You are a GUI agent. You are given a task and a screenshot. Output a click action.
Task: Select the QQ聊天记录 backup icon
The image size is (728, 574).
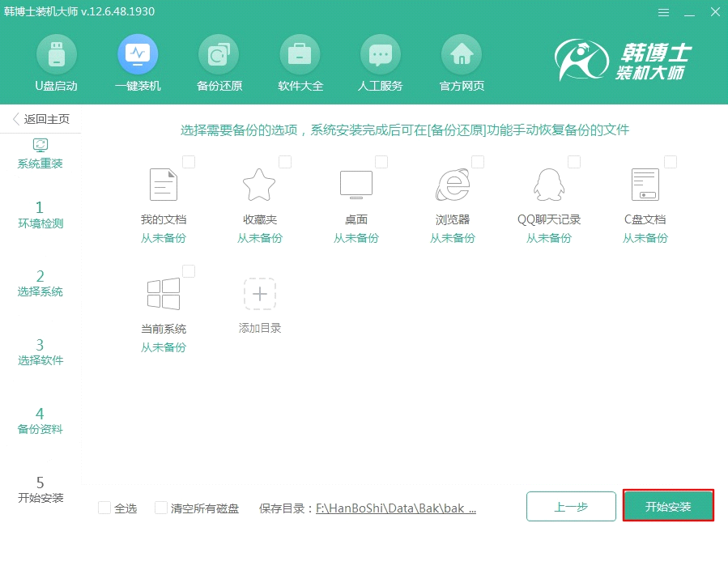(549, 184)
